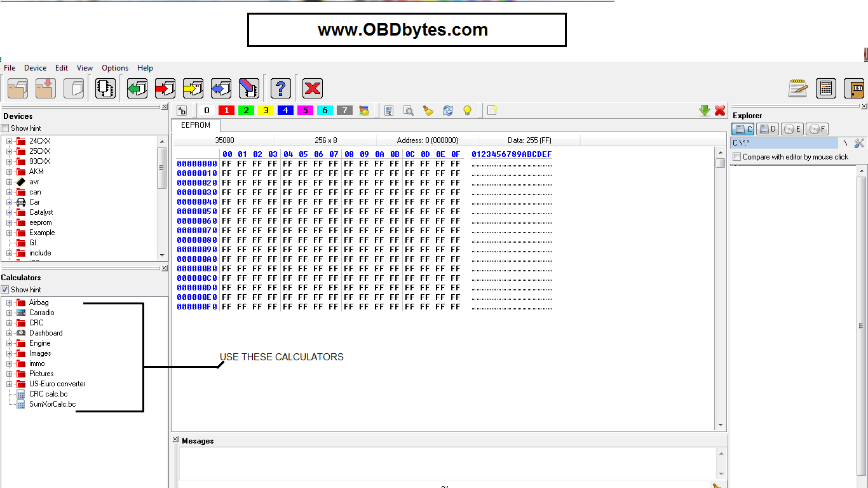Click the green left-arrow chip icon

coord(137,88)
